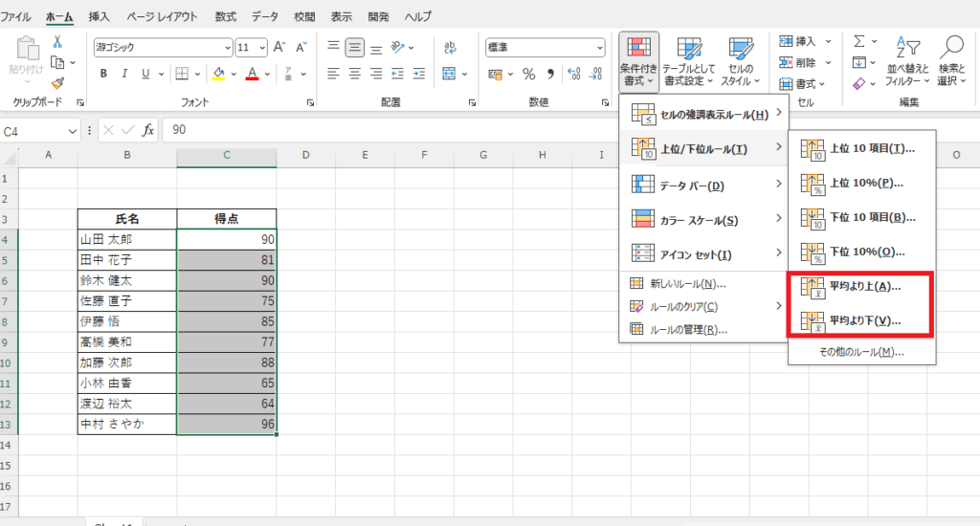Screen dimensions: 980x526
Task: Open データ バー submenu
Action: [703, 186]
